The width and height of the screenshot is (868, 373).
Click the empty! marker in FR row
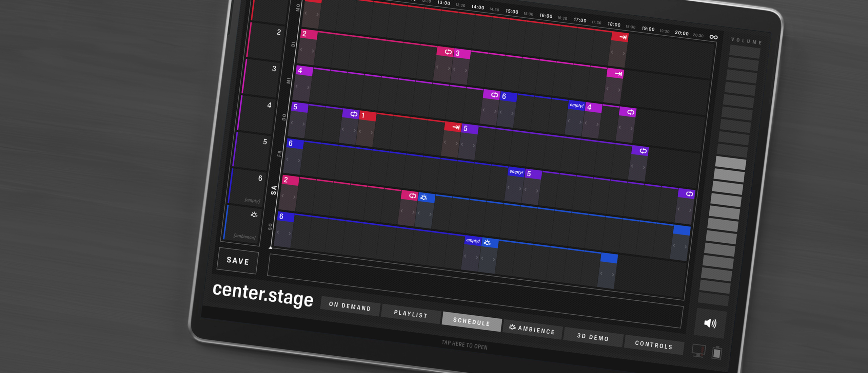click(x=516, y=172)
